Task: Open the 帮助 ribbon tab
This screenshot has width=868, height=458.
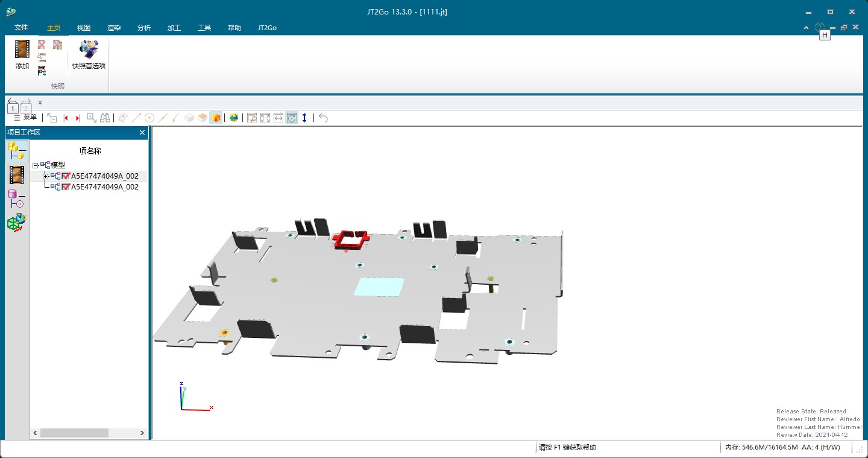Action: click(x=234, y=28)
